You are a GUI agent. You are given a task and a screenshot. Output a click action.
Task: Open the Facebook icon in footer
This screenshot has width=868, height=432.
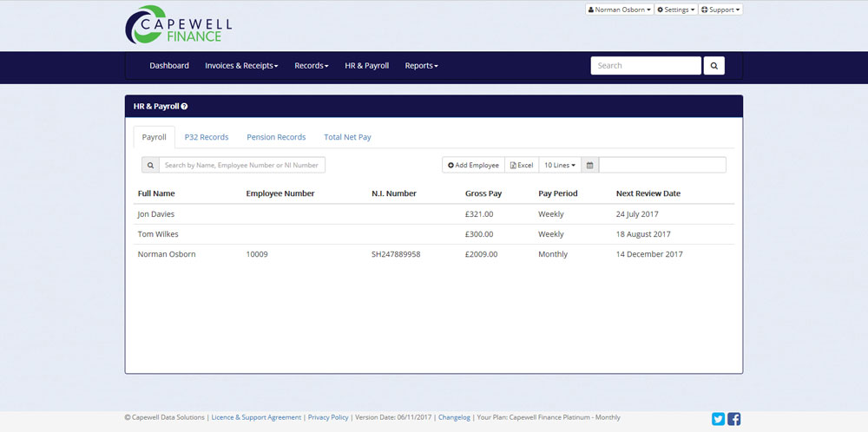point(734,419)
